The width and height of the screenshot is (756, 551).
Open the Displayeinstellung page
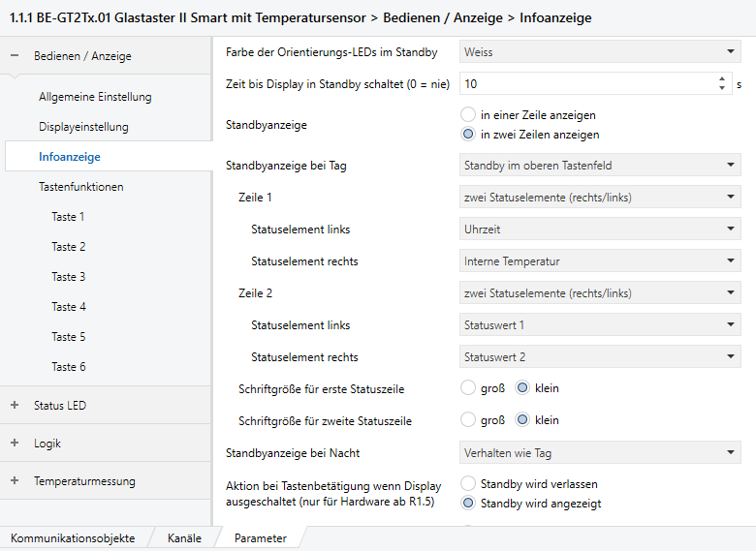tap(83, 127)
